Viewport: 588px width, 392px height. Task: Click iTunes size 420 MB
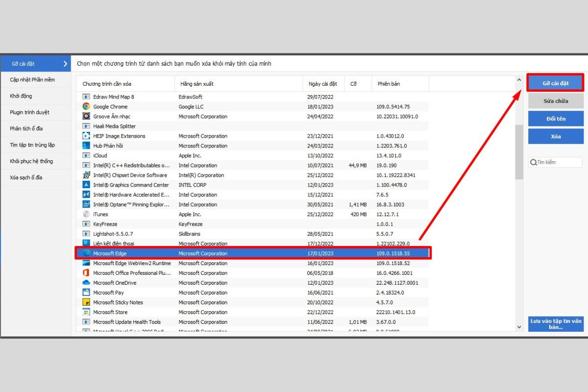click(x=358, y=214)
